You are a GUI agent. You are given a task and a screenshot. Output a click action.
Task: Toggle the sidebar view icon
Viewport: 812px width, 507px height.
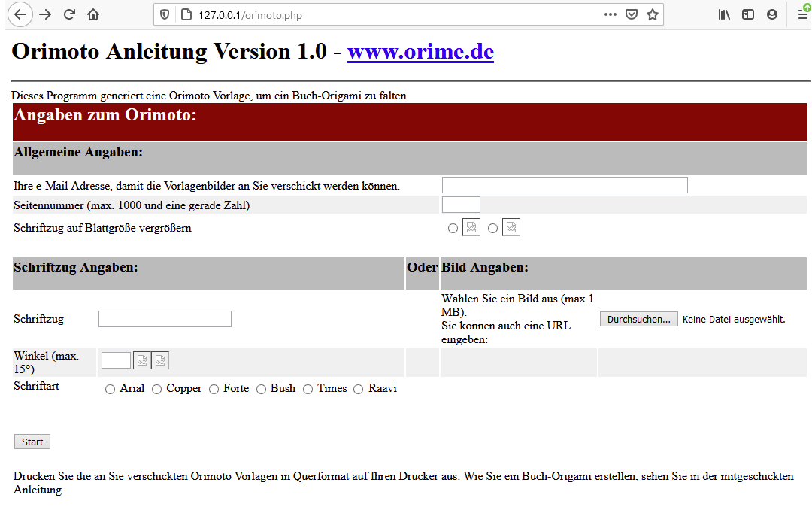tap(748, 14)
